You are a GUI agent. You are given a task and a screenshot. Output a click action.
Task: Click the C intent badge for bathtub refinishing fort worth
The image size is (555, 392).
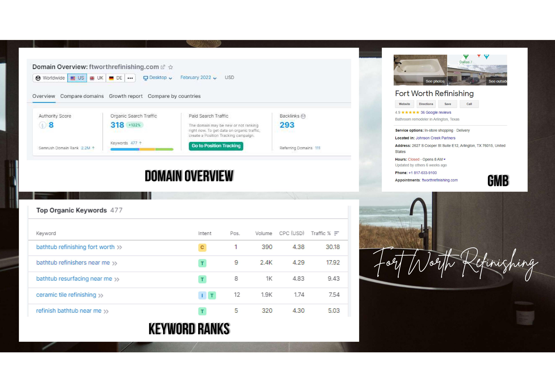coord(202,247)
